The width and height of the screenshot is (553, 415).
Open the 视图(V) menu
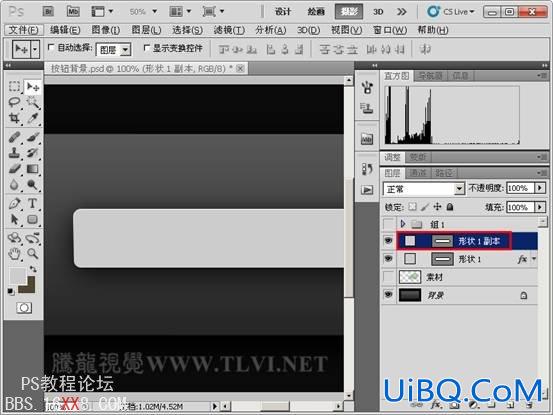click(x=346, y=30)
